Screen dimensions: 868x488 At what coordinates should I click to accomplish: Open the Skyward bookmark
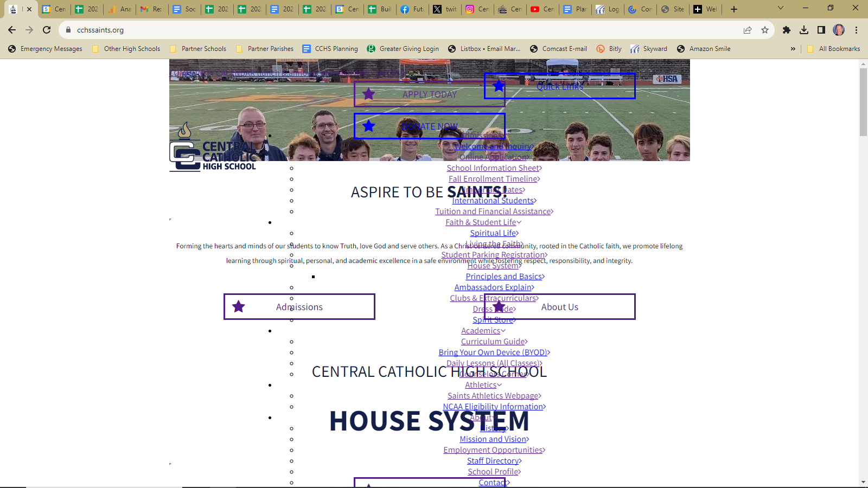click(649, 49)
